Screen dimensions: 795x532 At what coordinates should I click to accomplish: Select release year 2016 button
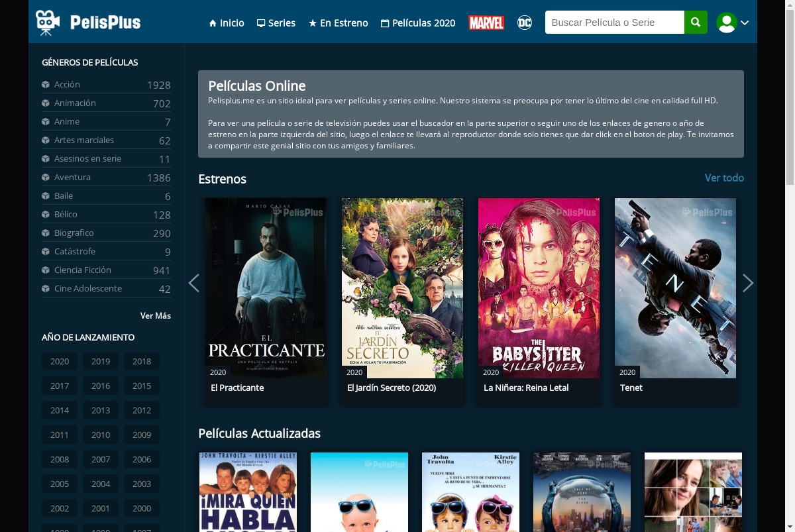click(101, 386)
